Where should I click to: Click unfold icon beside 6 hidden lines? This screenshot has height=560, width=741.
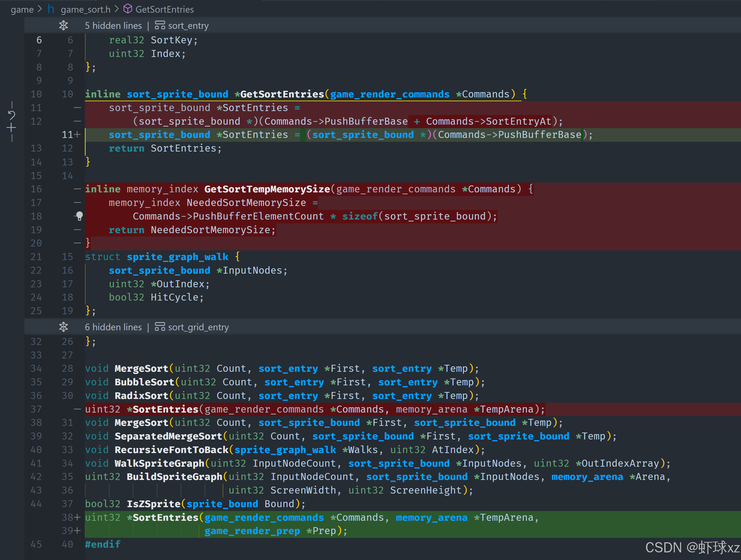click(x=63, y=327)
